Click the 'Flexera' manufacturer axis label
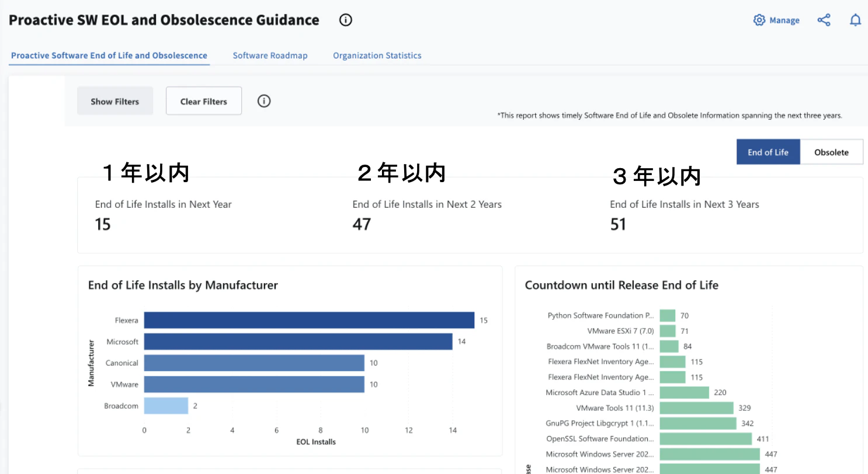Screen dimensions: 868x474 (127, 320)
